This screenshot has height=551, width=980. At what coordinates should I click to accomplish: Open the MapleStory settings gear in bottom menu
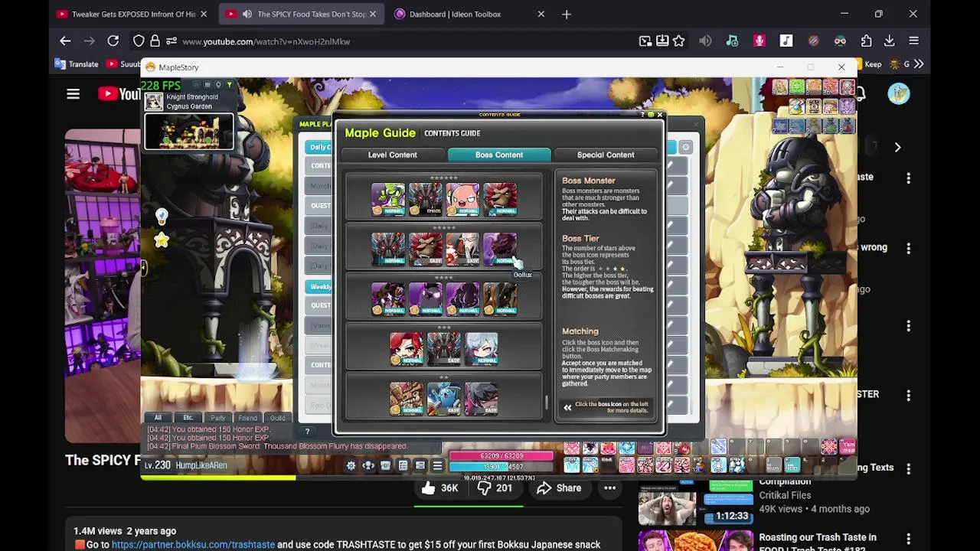(x=351, y=465)
